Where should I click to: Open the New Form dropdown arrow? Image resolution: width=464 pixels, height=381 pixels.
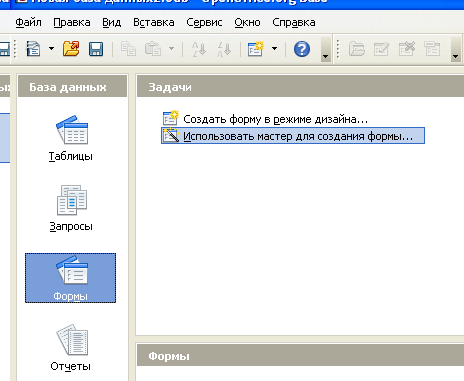[x=274, y=49]
